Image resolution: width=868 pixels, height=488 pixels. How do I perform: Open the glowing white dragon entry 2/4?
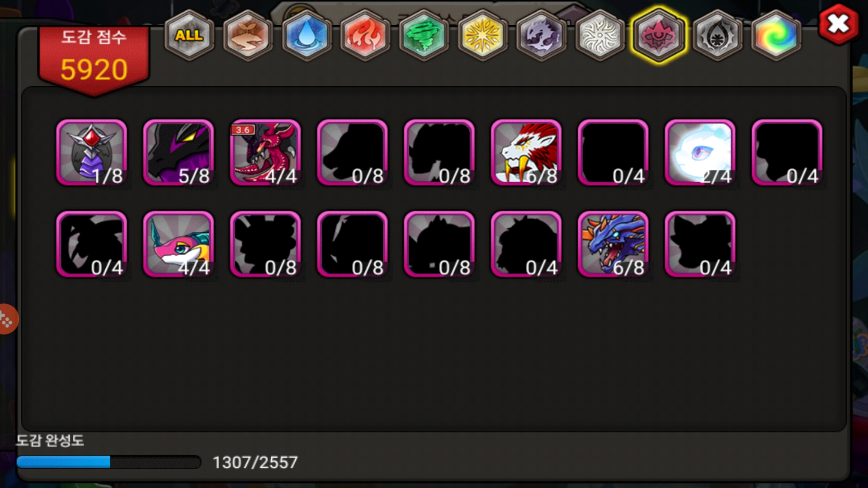700,153
